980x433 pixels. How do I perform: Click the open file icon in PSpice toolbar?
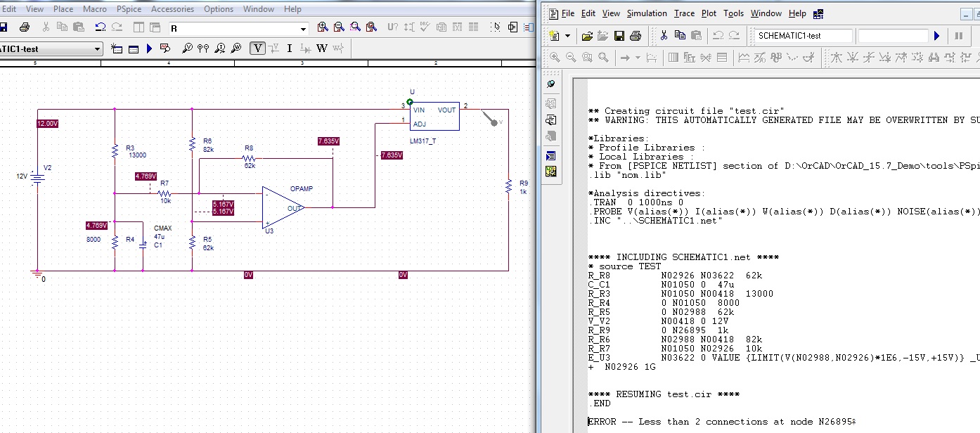587,36
